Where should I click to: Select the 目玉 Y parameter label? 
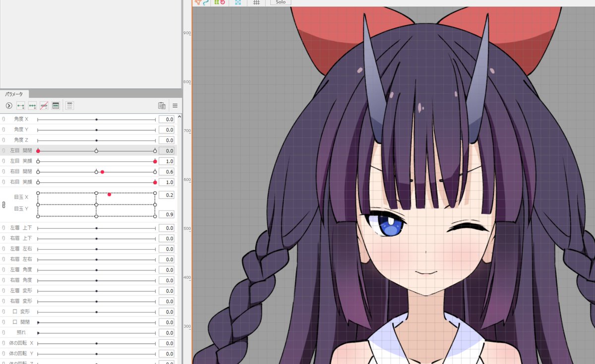21,208
